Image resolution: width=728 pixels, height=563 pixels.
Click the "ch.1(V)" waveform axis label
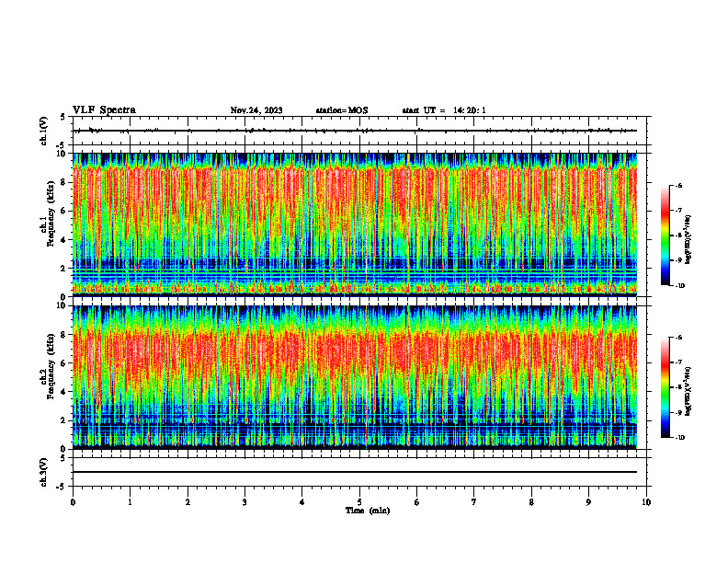click(44, 131)
